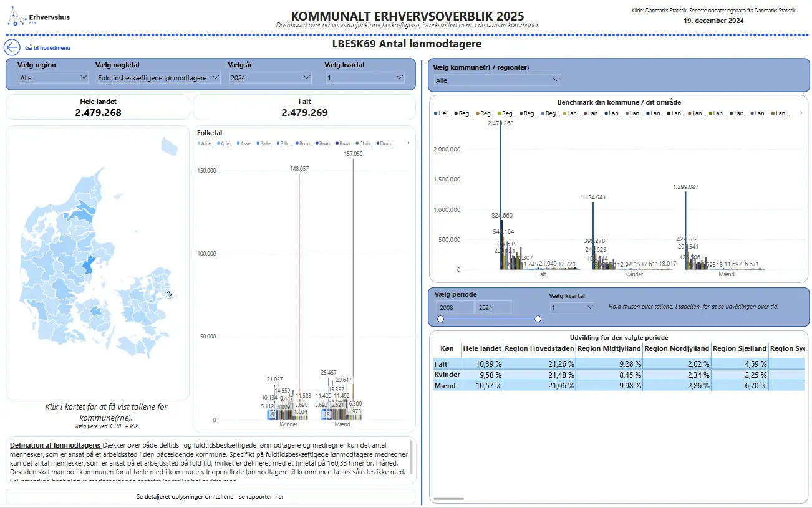The height and width of the screenshot is (508, 812).
Task: Expand the Vælg år dropdown showing 2024
Action: coord(270,78)
